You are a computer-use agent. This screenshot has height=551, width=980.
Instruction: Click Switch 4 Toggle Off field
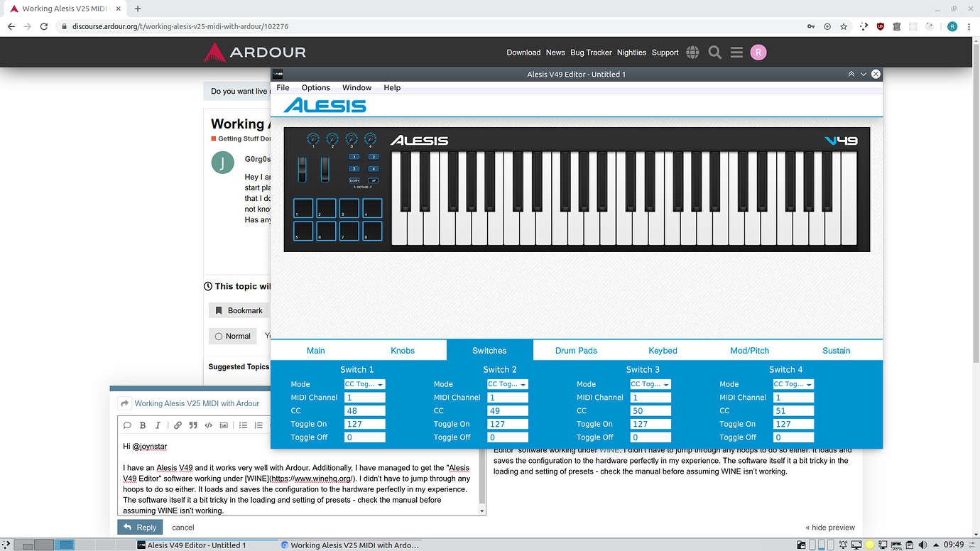point(793,437)
